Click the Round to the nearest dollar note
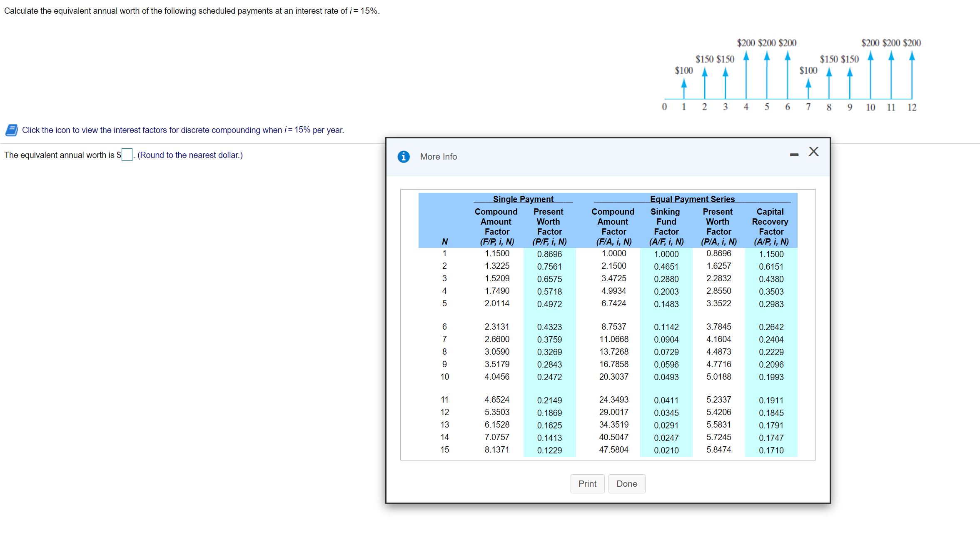 [x=190, y=155]
